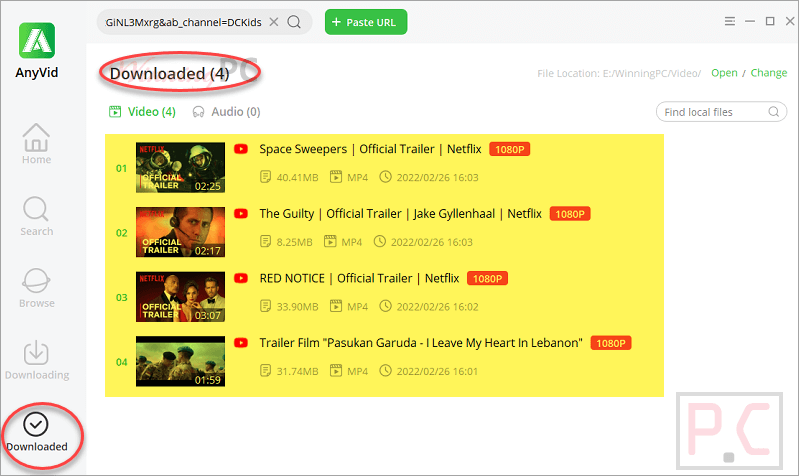
Task: Open the Space Sweepers trailer thumbnail
Action: click(180, 168)
